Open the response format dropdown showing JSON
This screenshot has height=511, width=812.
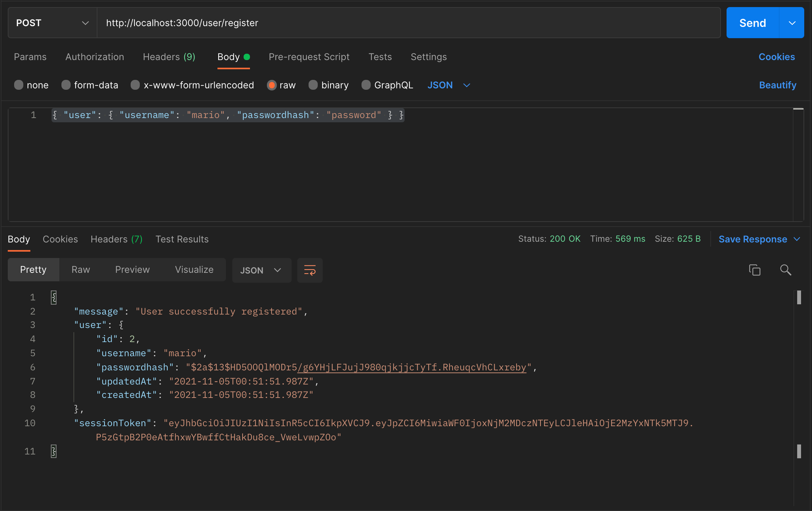[261, 270]
